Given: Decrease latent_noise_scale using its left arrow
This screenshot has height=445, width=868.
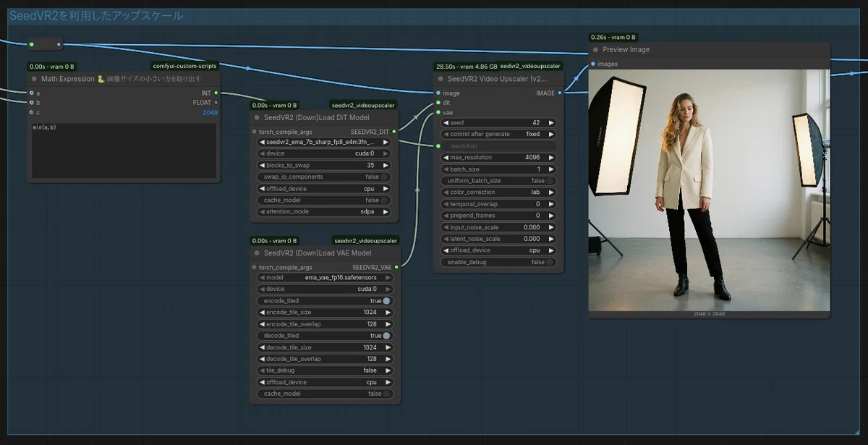Looking at the screenshot, I should pyautogui.click(x=446, y=239).
